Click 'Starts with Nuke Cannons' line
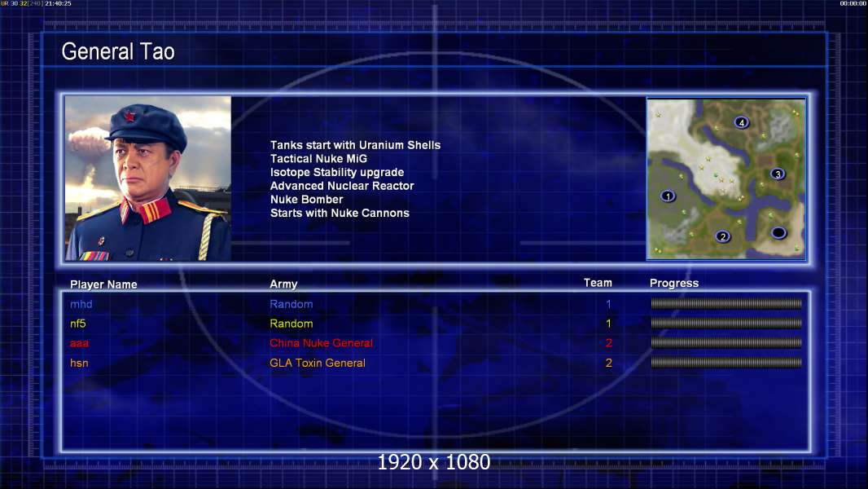 (x=340, y=214)
